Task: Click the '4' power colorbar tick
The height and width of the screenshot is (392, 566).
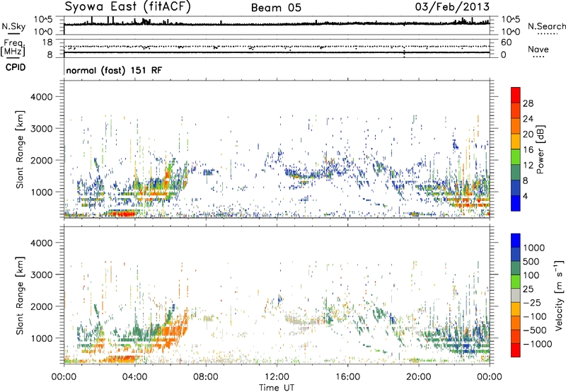Action: (x=525, y=196)
